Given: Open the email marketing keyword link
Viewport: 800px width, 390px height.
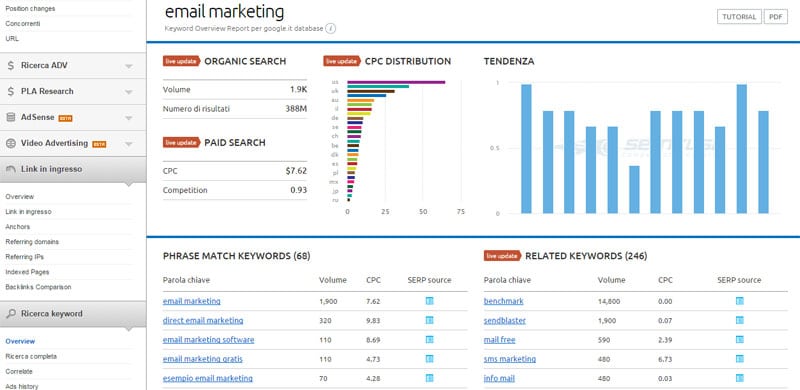Looking at the screenshot, I should 192,301.
